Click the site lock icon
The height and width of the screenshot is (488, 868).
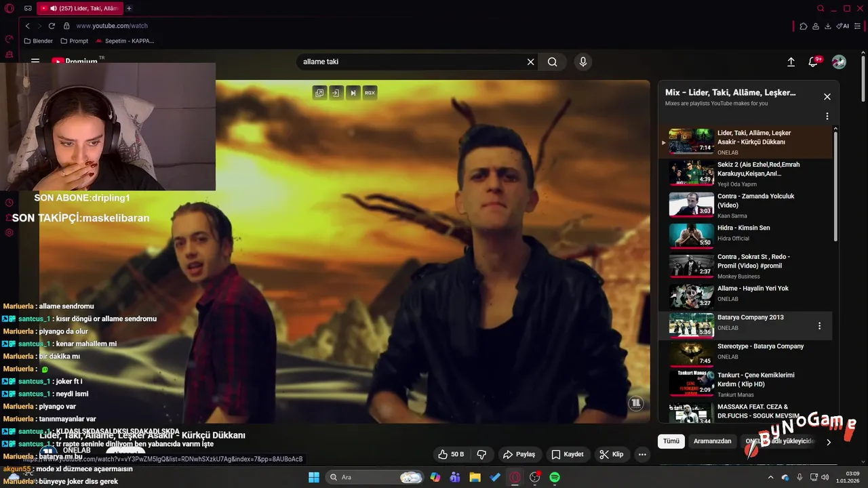click(66, 26)
